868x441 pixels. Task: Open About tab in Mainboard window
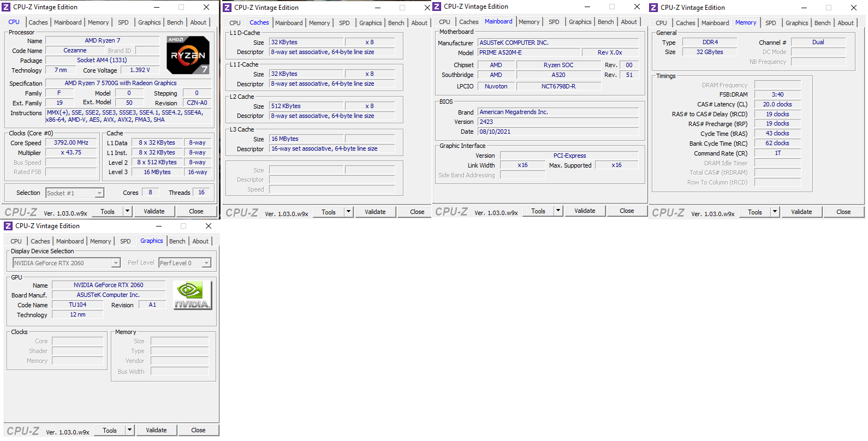pyautogui.click(x=629, y=22)
